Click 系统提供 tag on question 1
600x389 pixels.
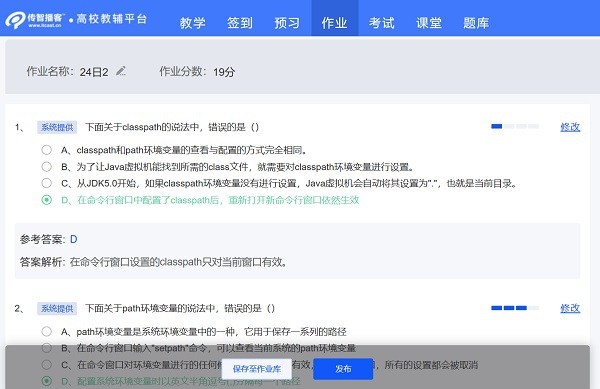click(x=57, y=127)
